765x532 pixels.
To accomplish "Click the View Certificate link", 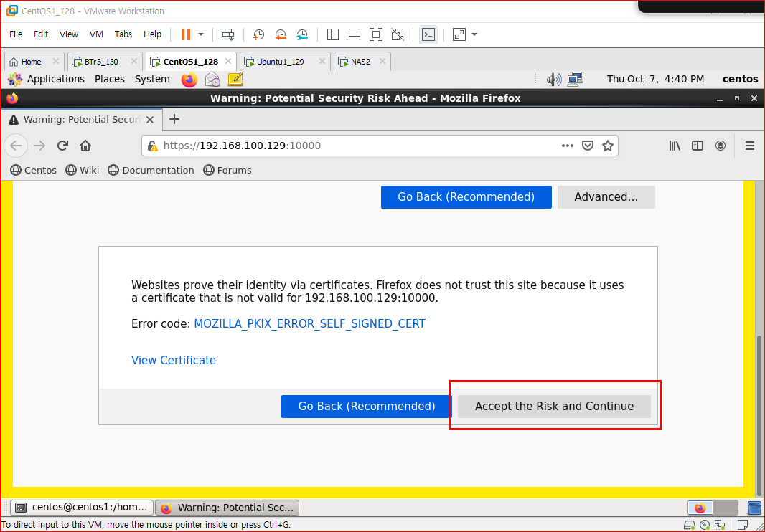I will click(174, 361).
